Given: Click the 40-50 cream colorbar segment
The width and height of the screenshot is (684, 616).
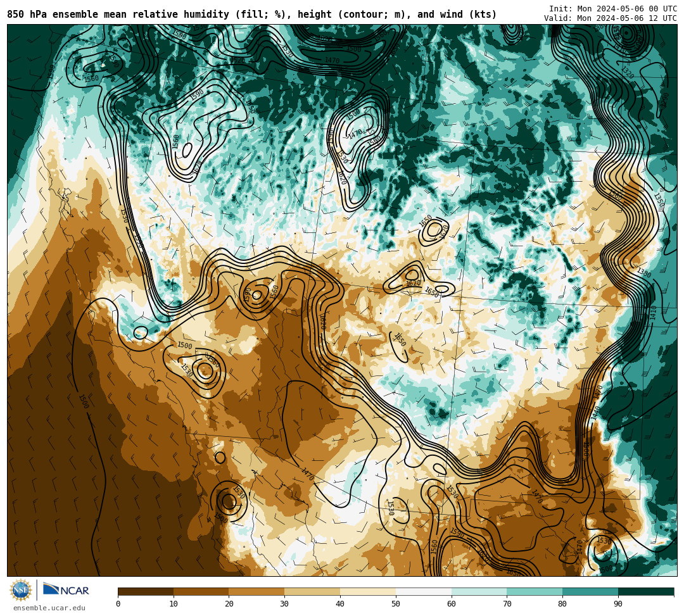Looking at the screenshot, I should tap(368, 591).
